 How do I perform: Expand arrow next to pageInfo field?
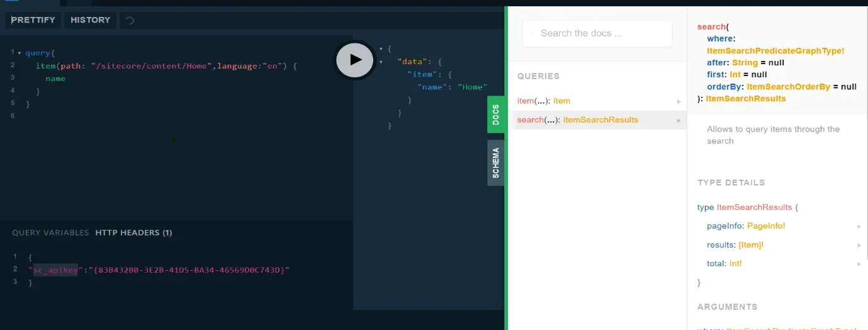tap(859, 226)
